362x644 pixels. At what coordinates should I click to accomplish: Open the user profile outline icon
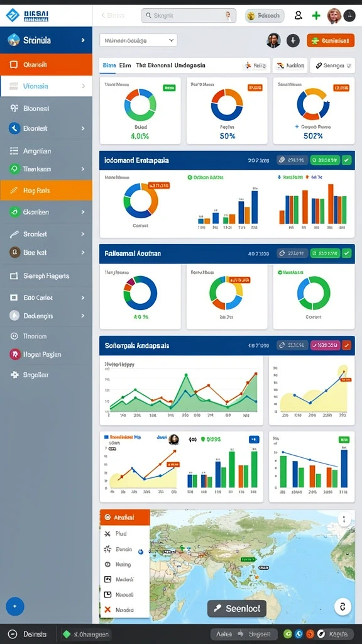tap(299, 16)
